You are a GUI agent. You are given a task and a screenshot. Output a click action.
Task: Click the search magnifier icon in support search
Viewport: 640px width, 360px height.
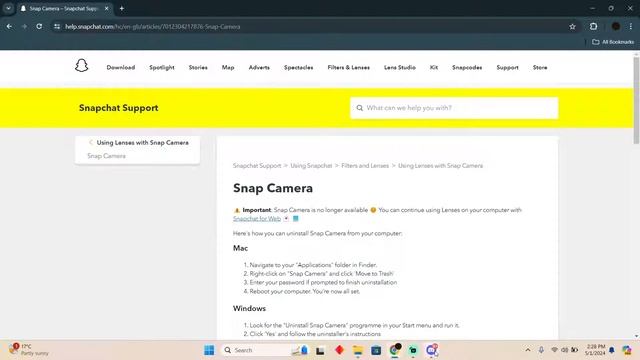(x=360, y=108)
